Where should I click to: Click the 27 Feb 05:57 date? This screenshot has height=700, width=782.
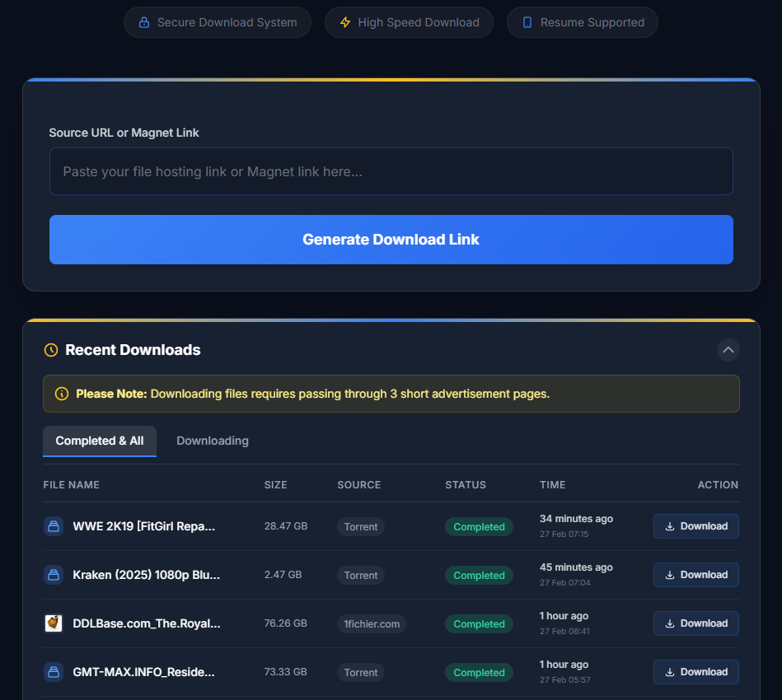tap(565, 679)
